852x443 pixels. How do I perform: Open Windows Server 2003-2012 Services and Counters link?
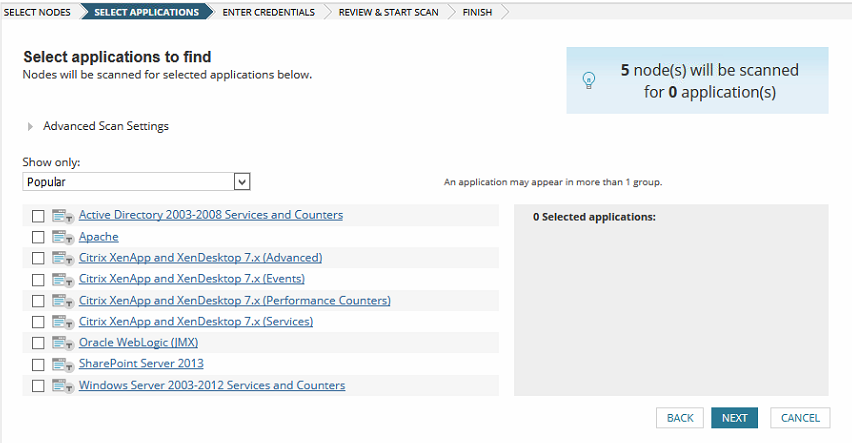(212, 385)
